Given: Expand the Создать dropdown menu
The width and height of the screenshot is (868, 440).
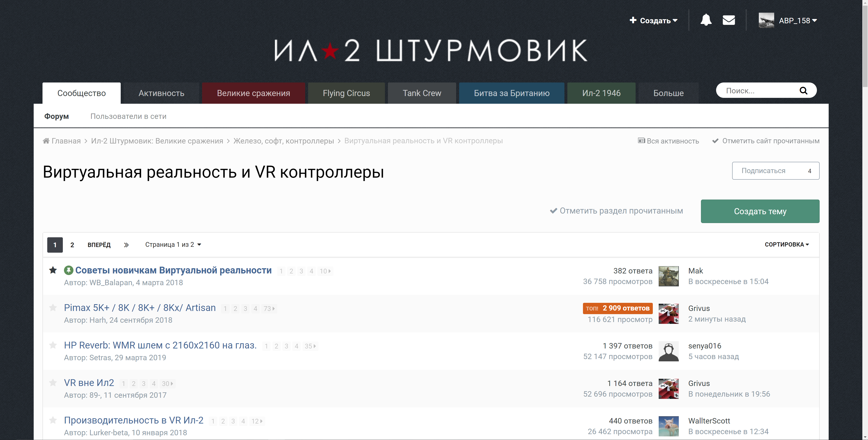Looking at the screenshot, I should tap(653, 21).
